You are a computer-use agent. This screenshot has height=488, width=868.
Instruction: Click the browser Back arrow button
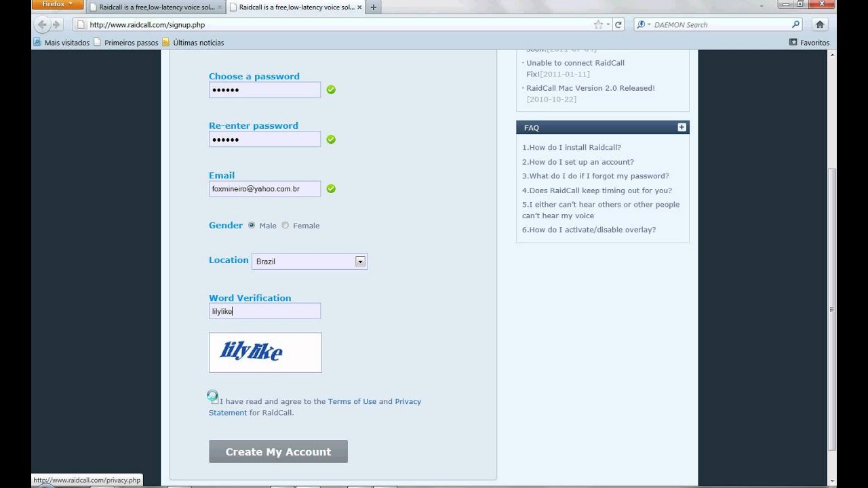click(x=42, y=24)
